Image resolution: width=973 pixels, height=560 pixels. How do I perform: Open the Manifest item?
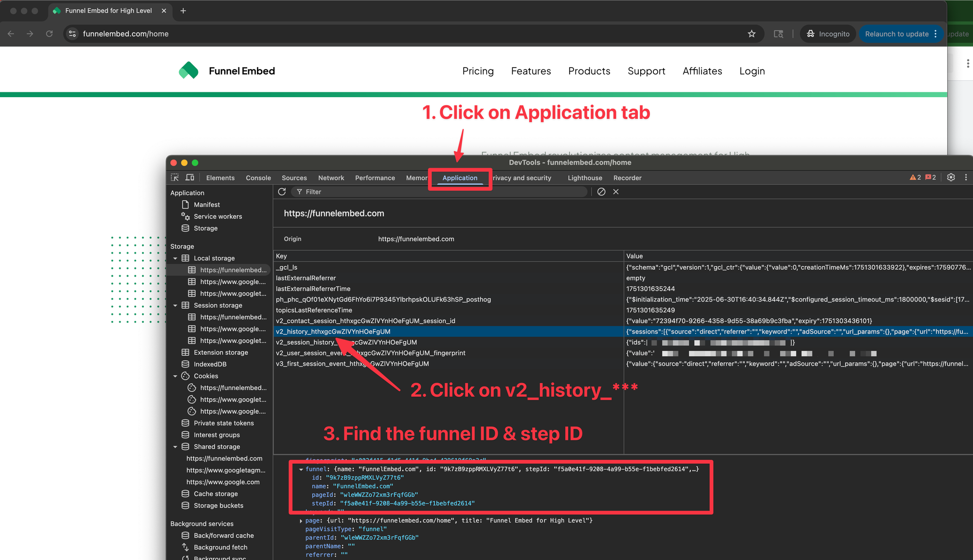click(207, 205)
